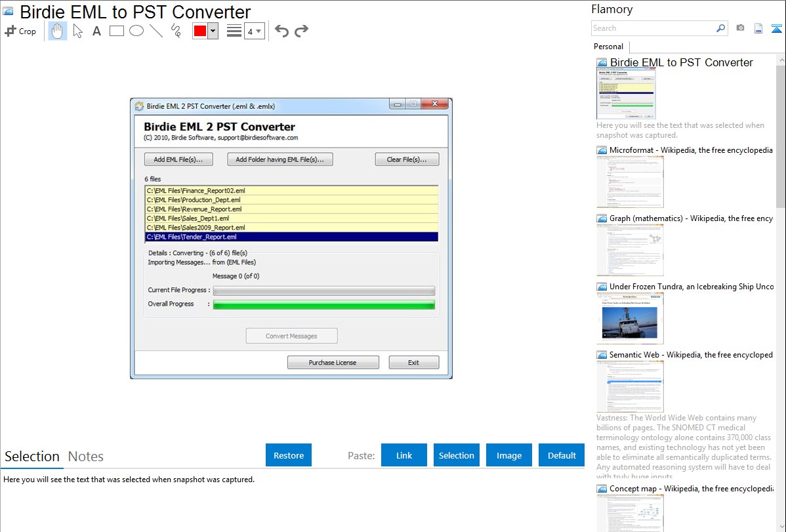This screenshot has height=532, width=786.
Task: Click the red color swatch
Action: pos(200,31)
